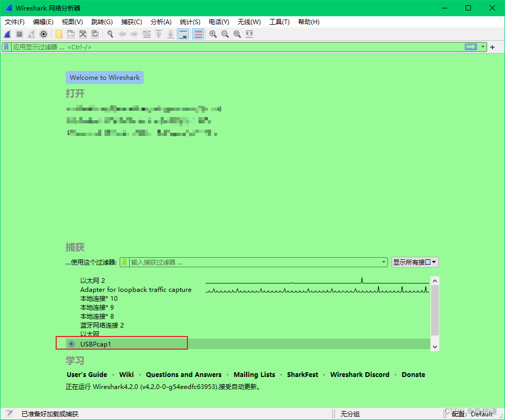This screenshot has width=505, height=420.
Task: Open the 捕获(C) menu
Action: 131,22
